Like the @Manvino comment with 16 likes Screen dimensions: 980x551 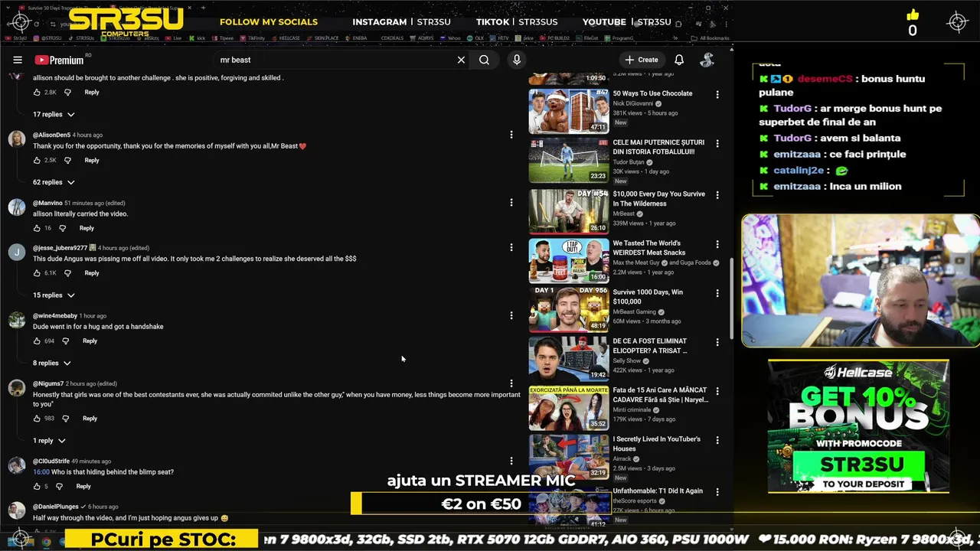[x=37, y=228]
